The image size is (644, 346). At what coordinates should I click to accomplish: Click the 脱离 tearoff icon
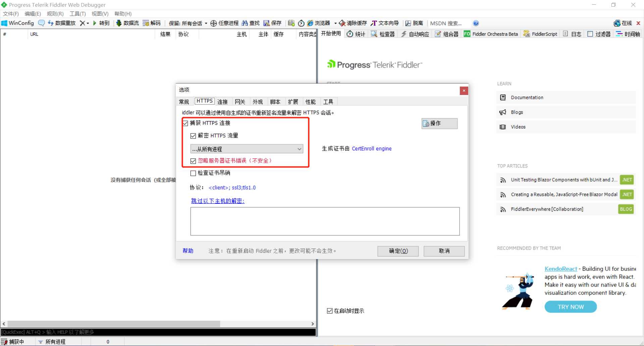(x=408, y=23)
